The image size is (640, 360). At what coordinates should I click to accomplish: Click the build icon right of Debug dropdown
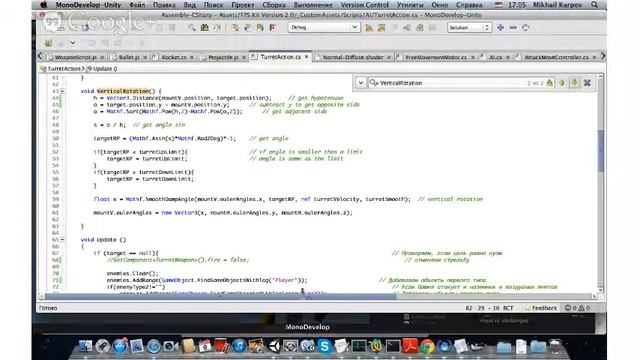369,27
